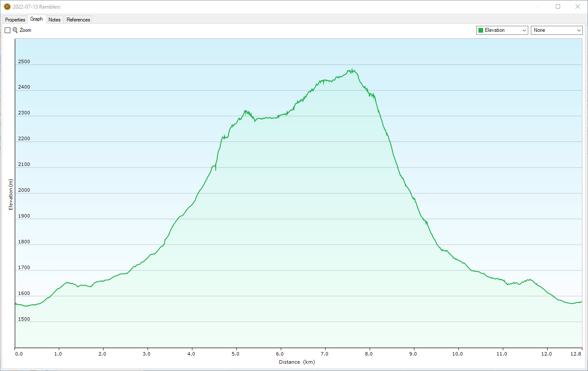Click the magnifying glass Zoom icon
Image resolution: width=588 pixels, height=371 pixels.
click(15, 30)
